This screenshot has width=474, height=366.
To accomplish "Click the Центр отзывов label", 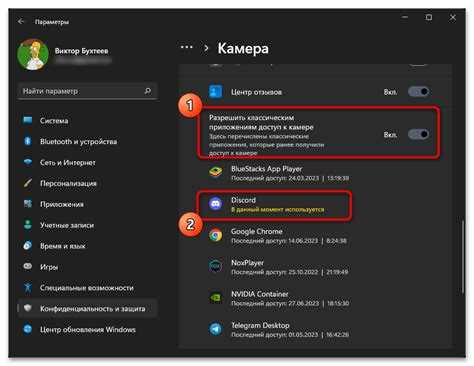I will [256, 92].
